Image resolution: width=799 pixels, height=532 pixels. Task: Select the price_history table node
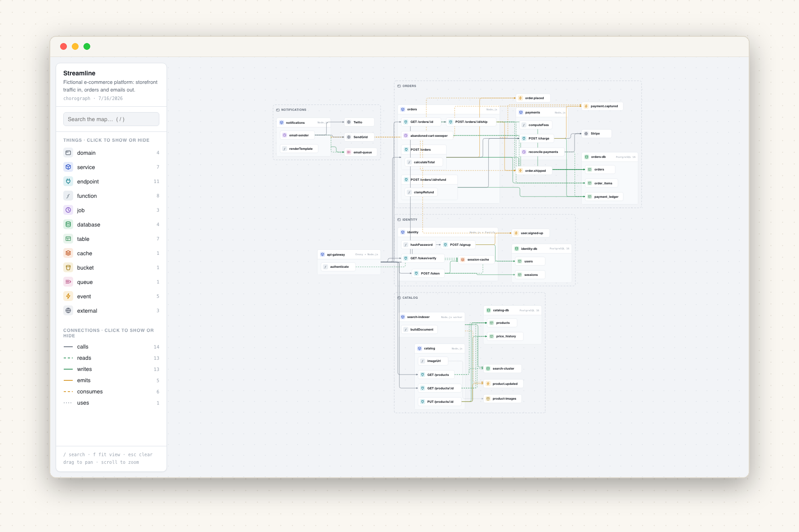(x=505, y=336)
